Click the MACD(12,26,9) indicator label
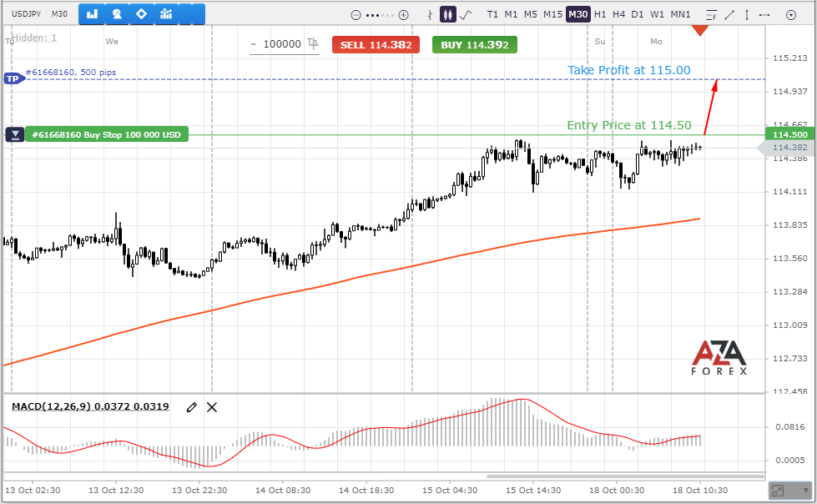The height and width of the screenshot is (504, 817). (90, 406)
